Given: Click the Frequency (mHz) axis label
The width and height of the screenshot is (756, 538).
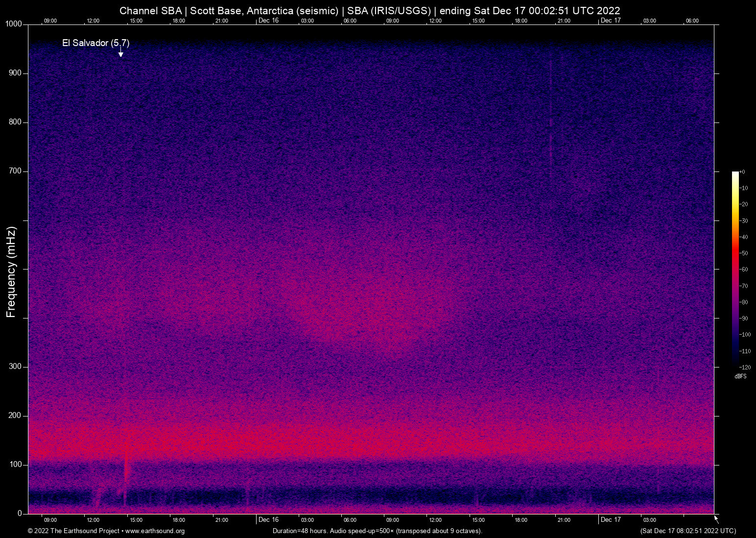Looking at the screenshot, I should pos(11,272).
